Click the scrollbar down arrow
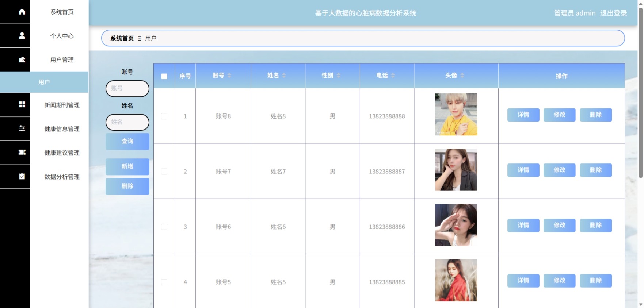This screenshot has width=644, height=308. tap(640, 304)
